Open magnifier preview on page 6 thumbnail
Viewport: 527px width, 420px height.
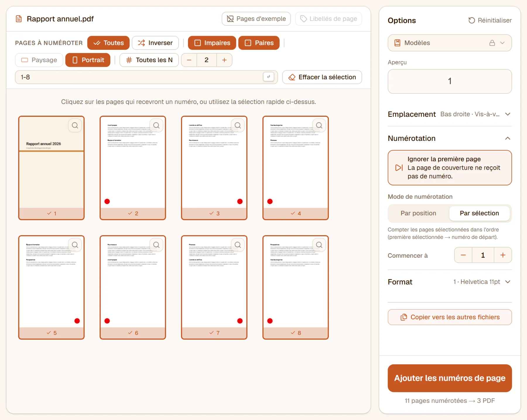pyautogui.click(x=156, y=245)
